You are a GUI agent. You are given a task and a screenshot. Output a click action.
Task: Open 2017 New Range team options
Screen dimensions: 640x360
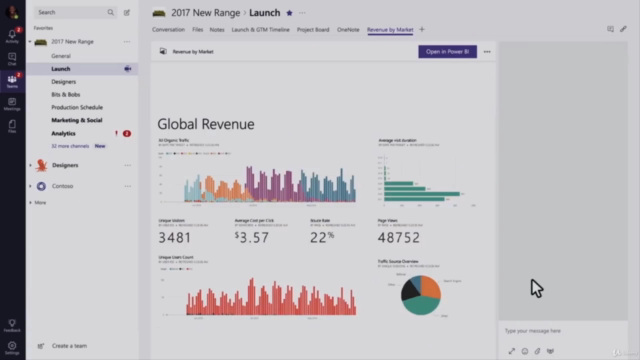click(x=127, y=42)
